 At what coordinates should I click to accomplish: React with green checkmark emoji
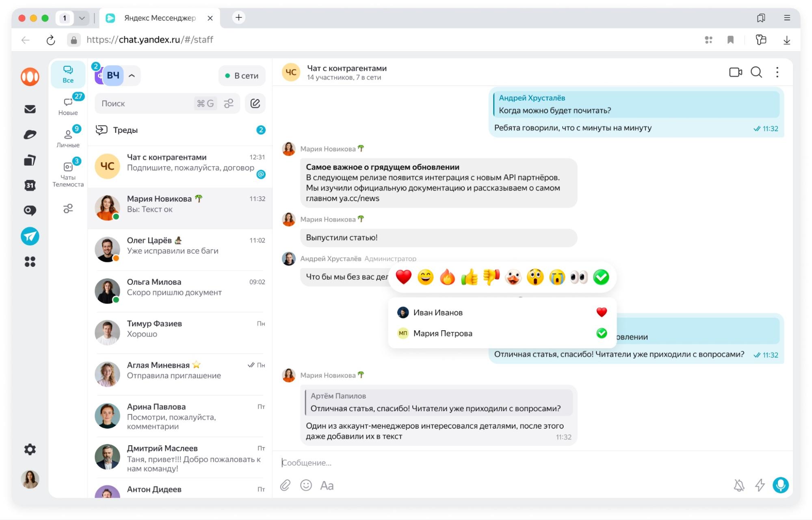(601, 277)
